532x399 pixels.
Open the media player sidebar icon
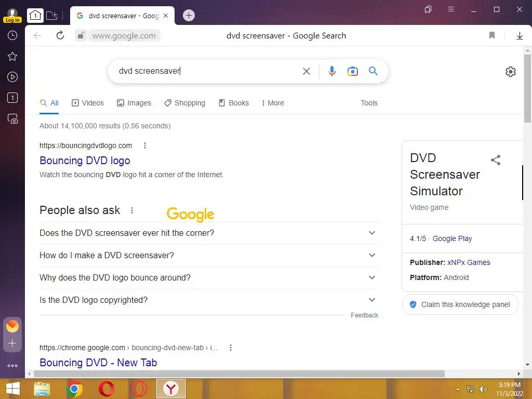(12, 77)
